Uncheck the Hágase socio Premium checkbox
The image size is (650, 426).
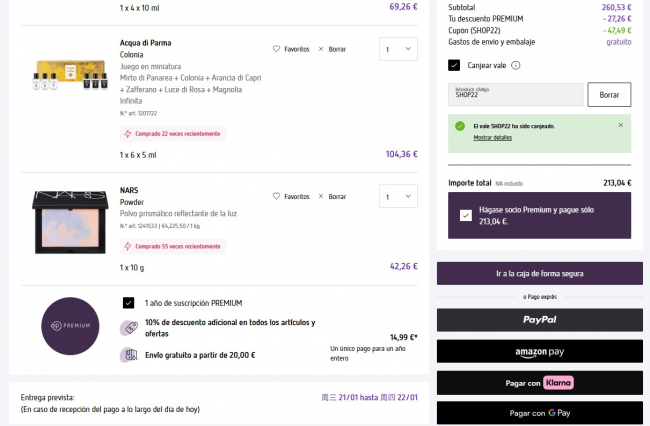(466, 215)
